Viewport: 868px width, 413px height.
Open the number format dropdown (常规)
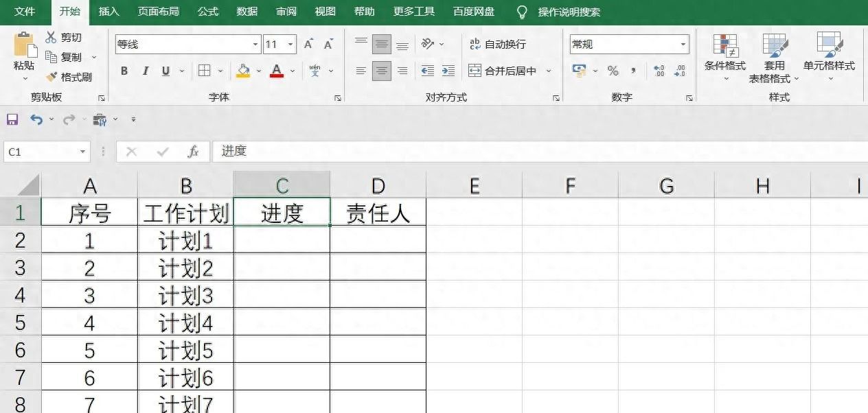point(683,44)
